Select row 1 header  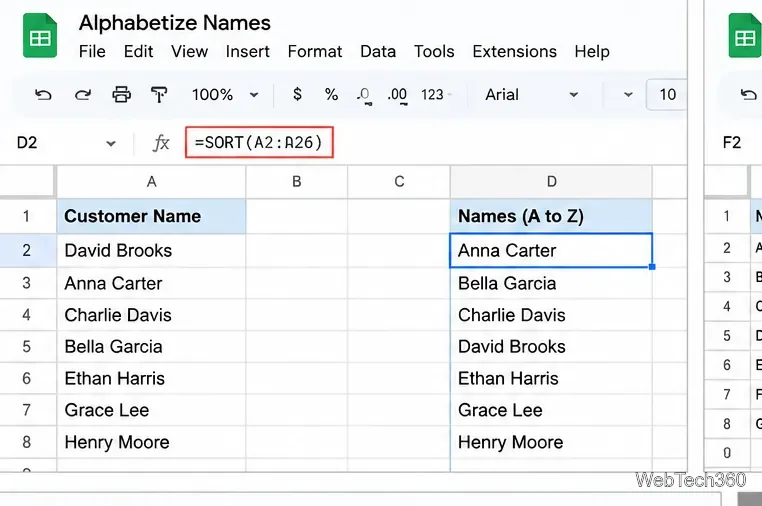[27, 216]
